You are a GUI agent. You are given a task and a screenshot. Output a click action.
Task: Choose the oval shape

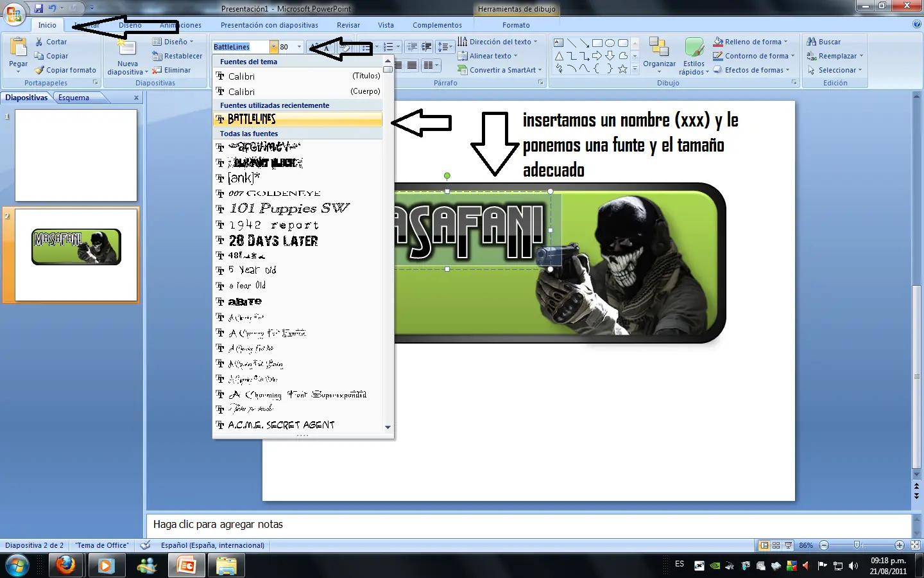(610, 43)
